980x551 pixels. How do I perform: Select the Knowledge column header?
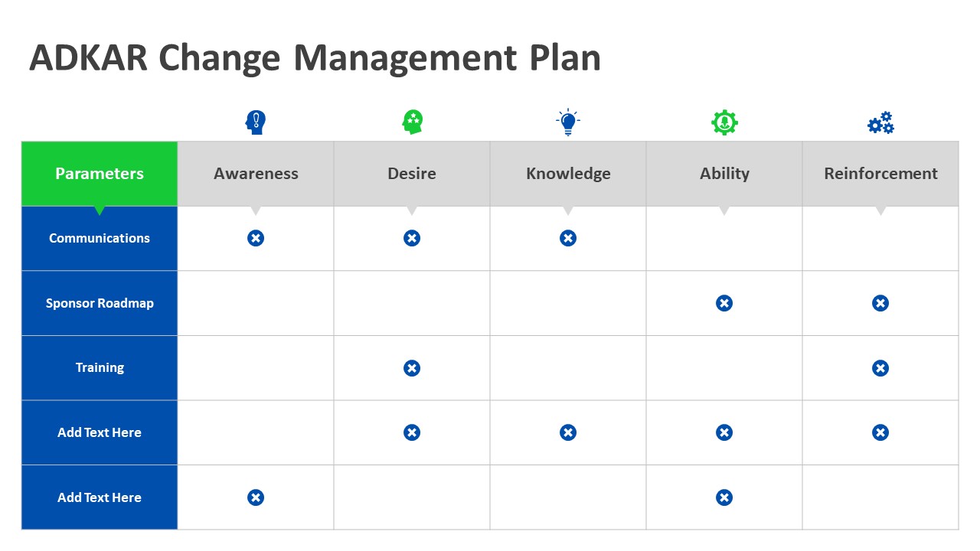coord(568,174)
